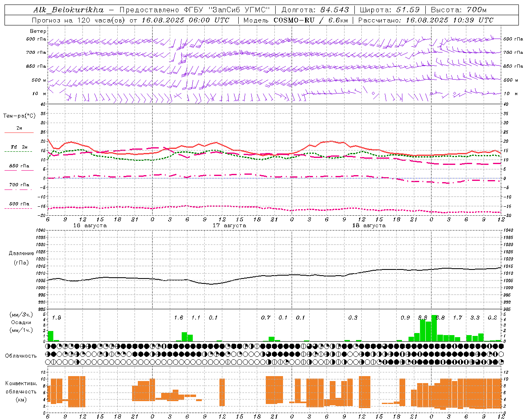Screen dimensions: 525x420
Task: Select the precipitation total 0.3
Action: click(353, 318)
